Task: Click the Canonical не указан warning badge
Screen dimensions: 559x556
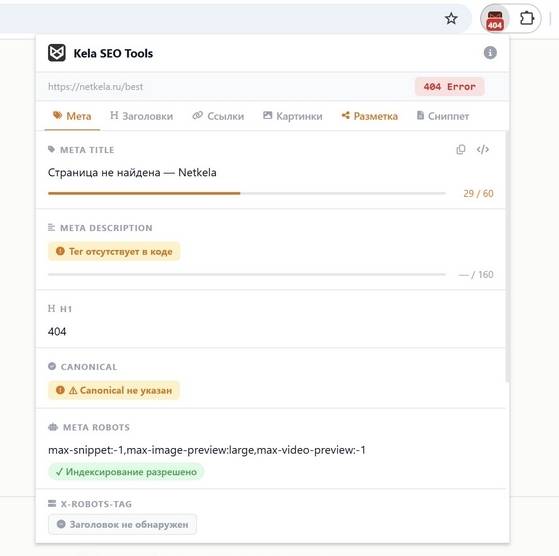Action: pos(114,390)
